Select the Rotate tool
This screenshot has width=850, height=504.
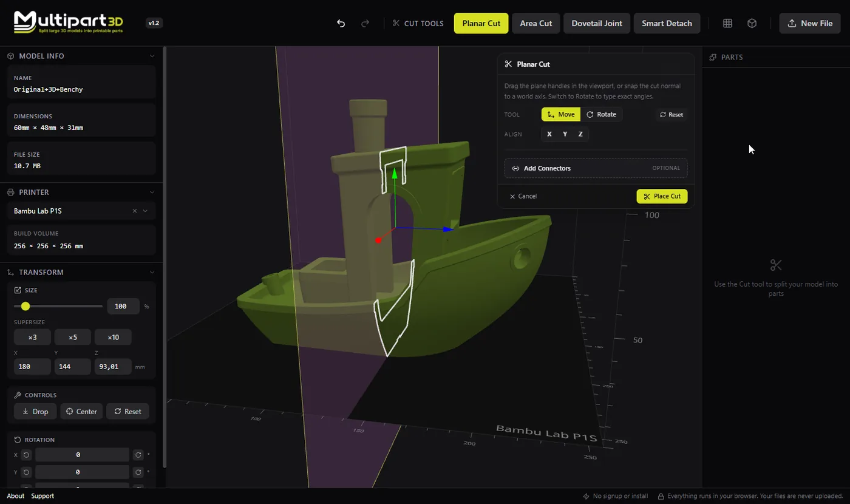[x=601, y=115]
